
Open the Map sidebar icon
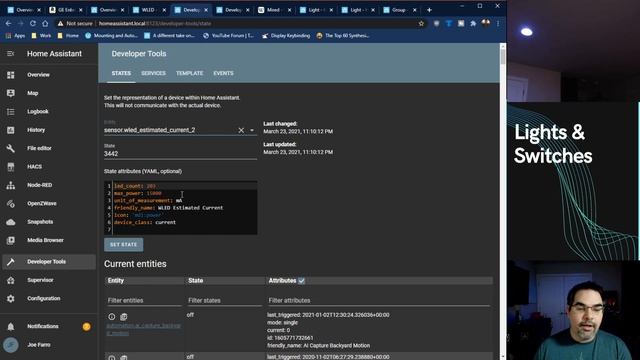point(11,93)
